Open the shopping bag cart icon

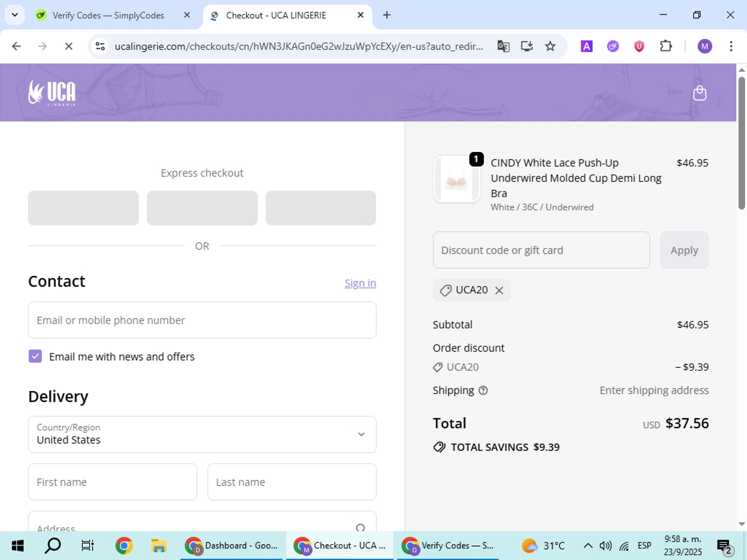click(700, 93)
